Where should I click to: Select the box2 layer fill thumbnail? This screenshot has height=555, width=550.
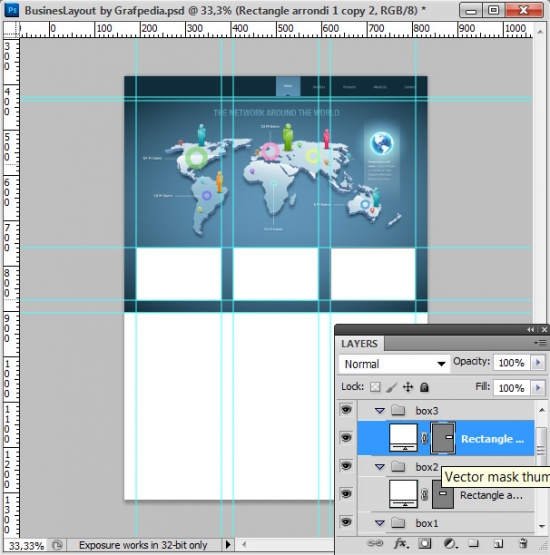403,494
